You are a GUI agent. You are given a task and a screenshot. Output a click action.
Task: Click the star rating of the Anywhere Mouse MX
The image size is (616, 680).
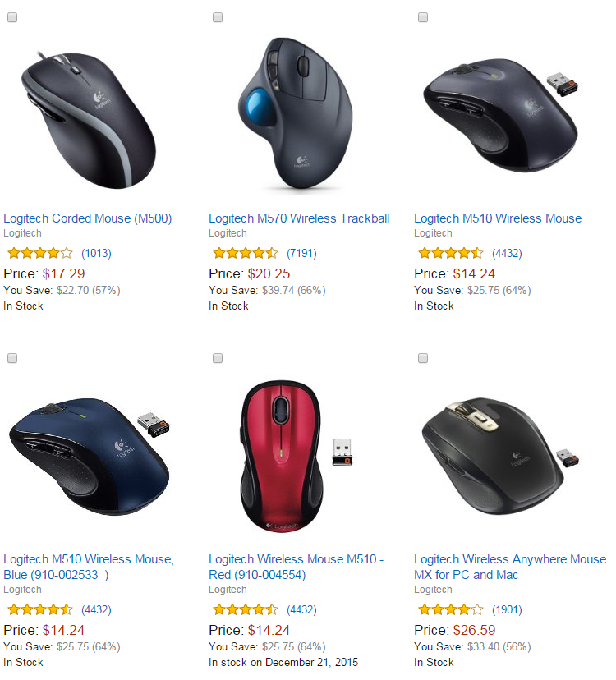click(x=450, y=609)
